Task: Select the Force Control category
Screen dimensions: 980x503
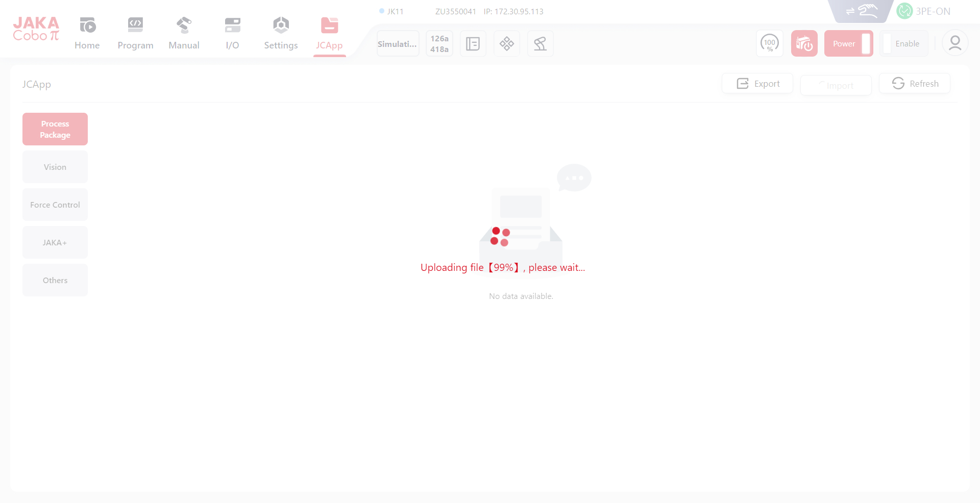Action: (x=55, y=205)
